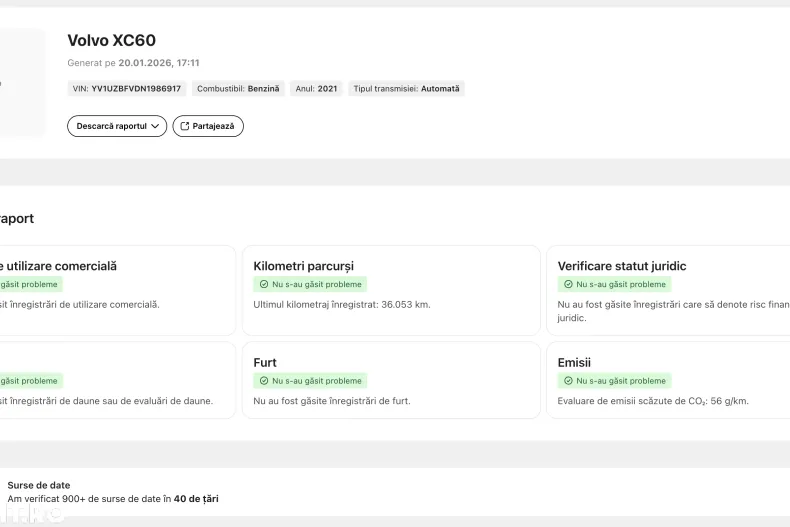
Task: Open the Emisii card heading
Action: point(574,362)
